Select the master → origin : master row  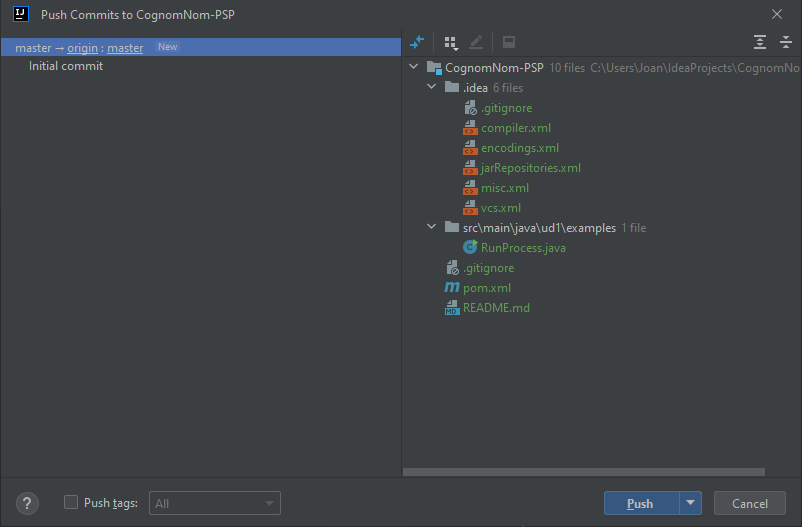pos(200,47)
